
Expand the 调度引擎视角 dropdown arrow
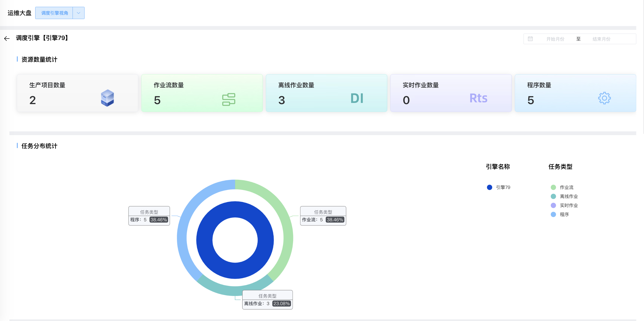click(x=78, y=13)
